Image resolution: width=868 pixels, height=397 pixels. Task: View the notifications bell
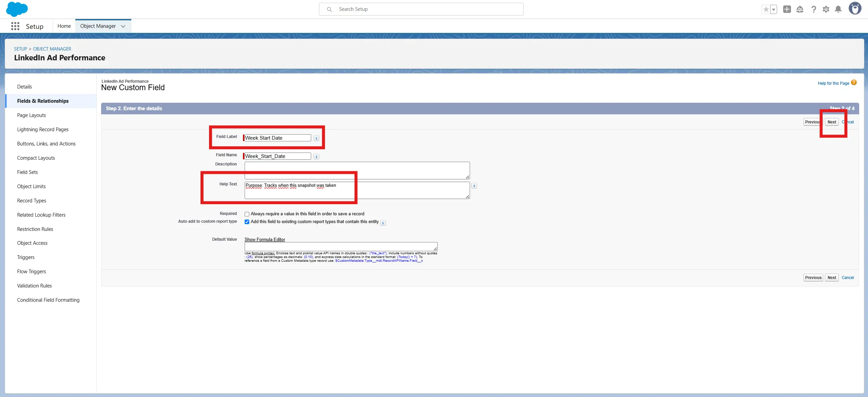(838, 9)
